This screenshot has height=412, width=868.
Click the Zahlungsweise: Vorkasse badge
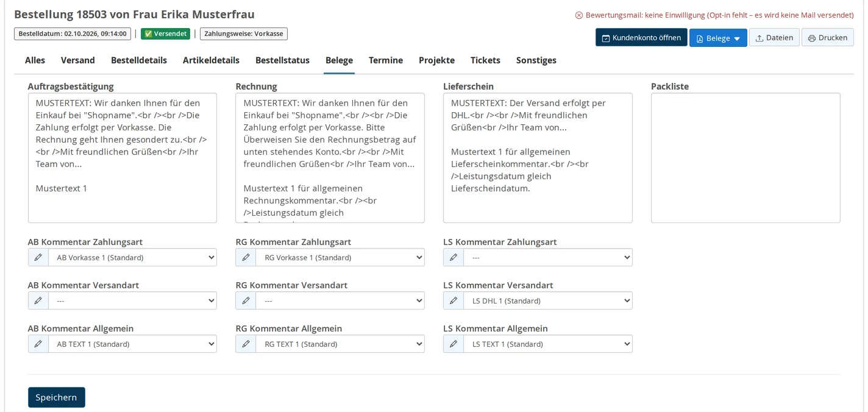click(244, 34)
